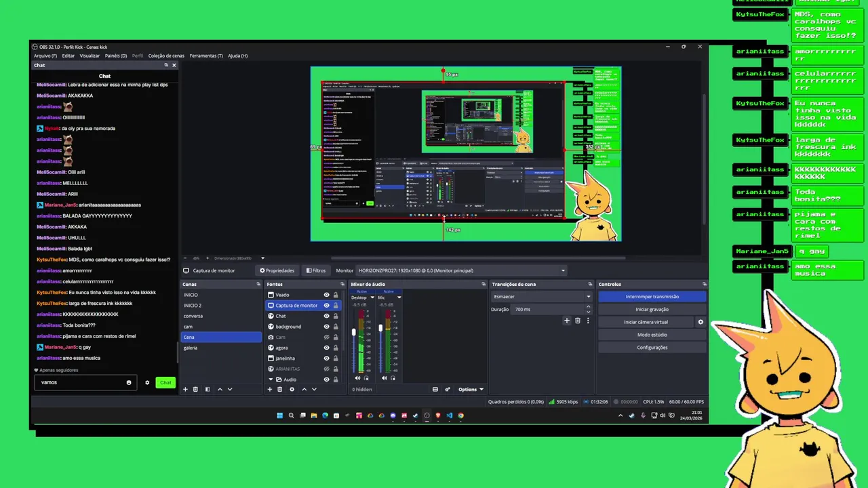
Task: Switch mixer layout icon beside Options
Action: (435, 389)
